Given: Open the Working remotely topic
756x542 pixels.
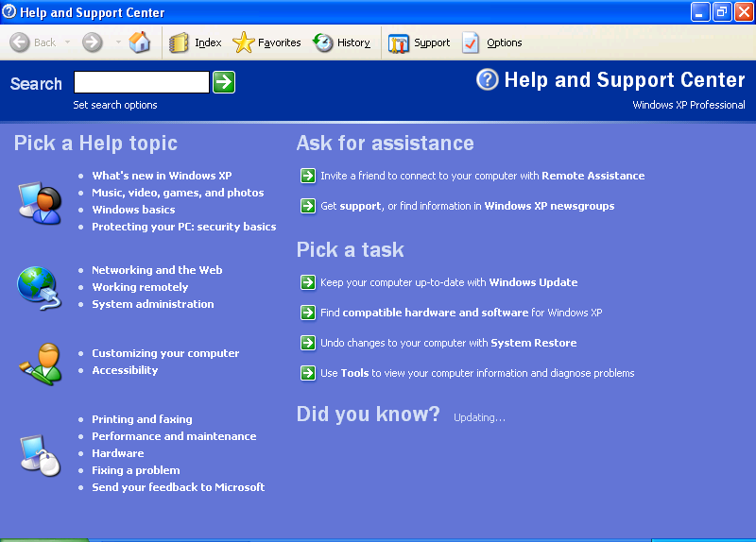Looking at the screenshot, I should (x=140, y=287).
